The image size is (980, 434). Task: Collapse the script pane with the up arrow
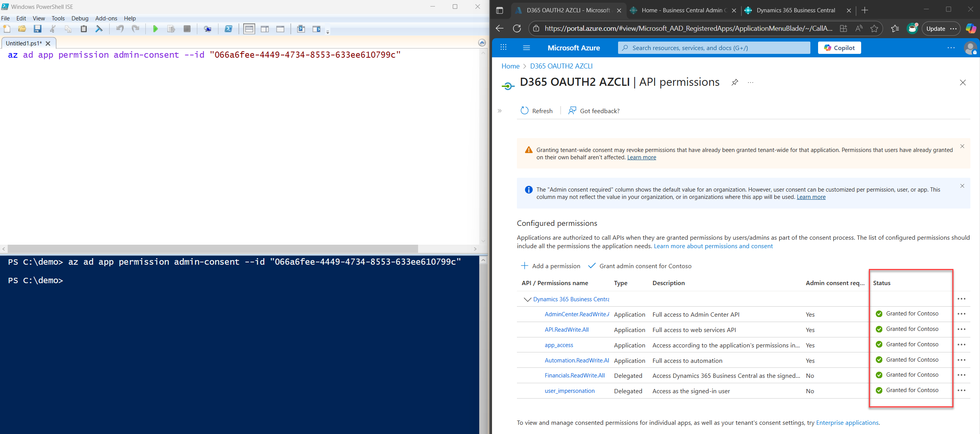482,43
